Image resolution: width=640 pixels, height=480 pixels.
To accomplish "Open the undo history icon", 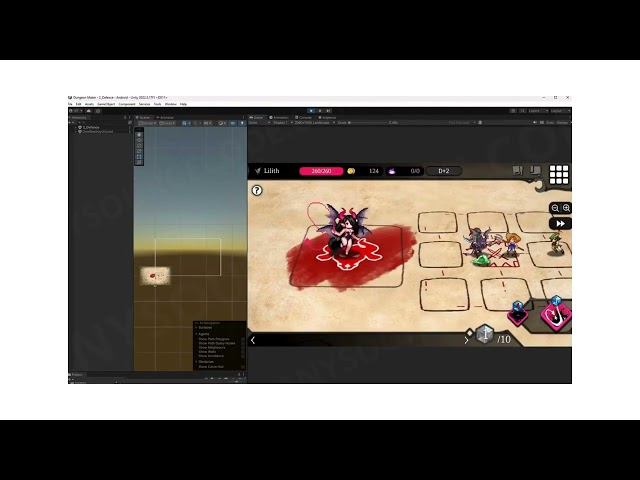I will [x=513, y=111].
